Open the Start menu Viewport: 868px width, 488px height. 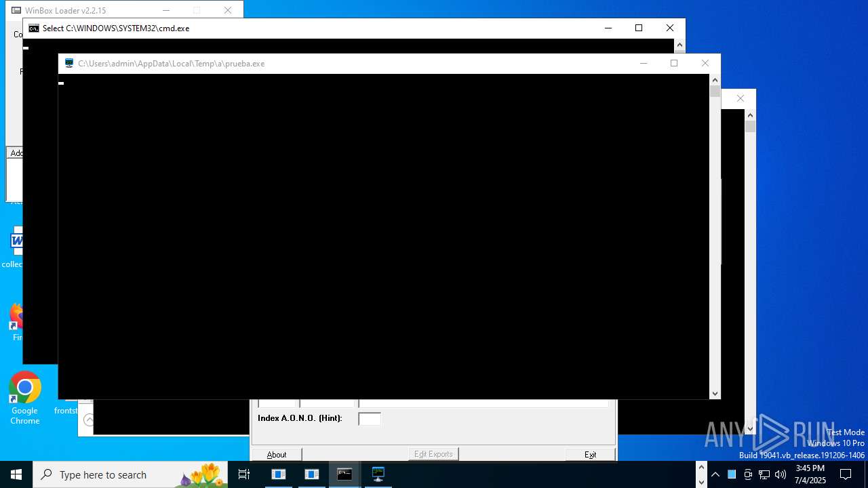click(x=16, y=474)
